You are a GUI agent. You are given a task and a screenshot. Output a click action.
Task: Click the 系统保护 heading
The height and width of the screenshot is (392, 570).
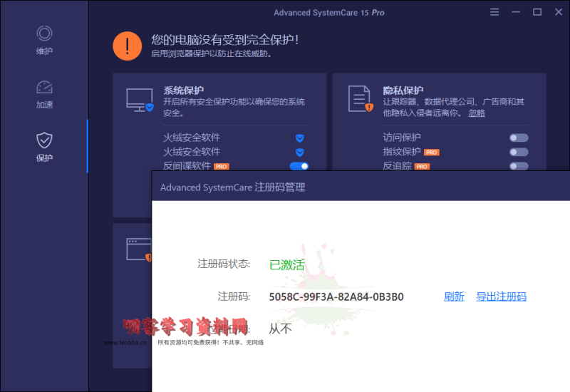[184, 91]
